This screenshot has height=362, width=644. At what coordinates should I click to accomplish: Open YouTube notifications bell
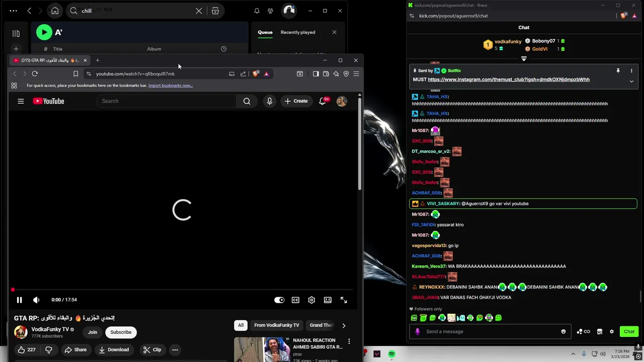[323, 101]
